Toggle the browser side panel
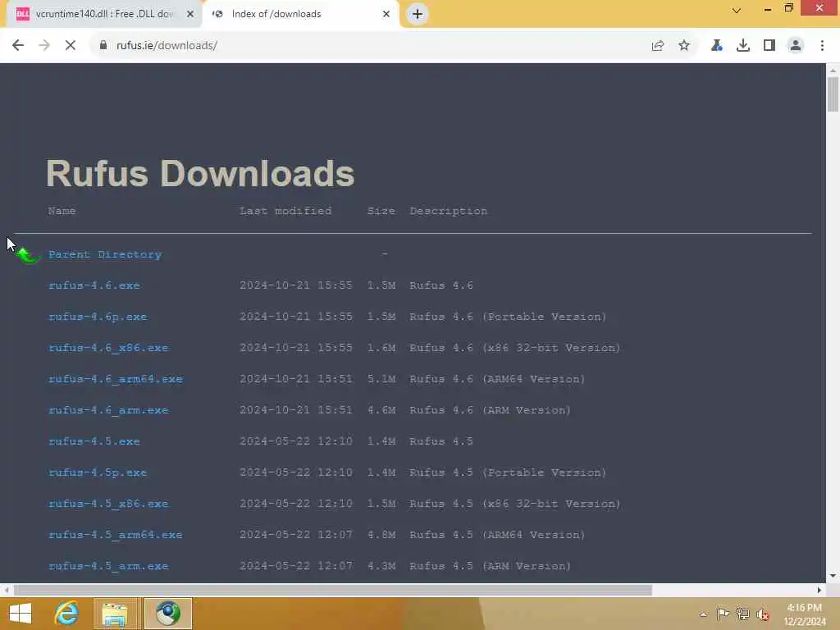 769,46
